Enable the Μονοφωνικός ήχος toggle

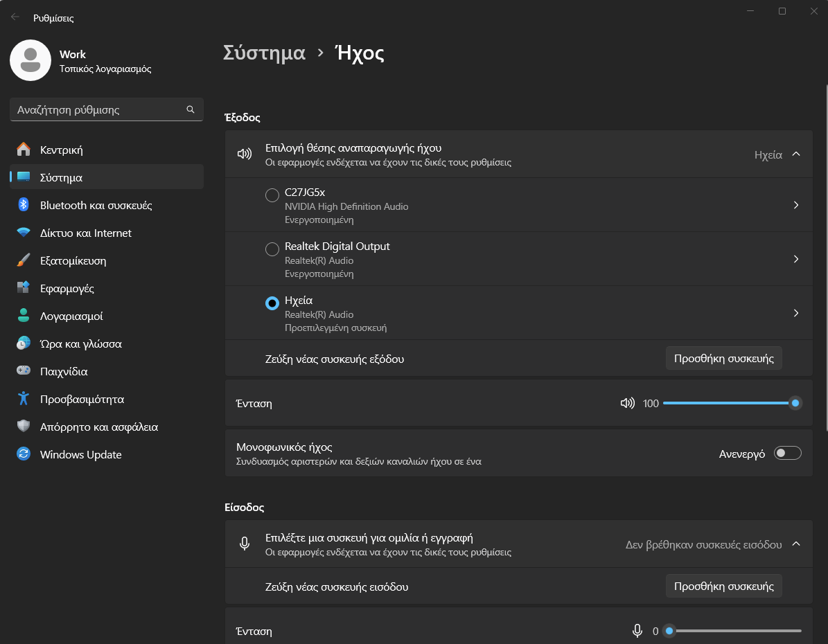tap(788, 454)
